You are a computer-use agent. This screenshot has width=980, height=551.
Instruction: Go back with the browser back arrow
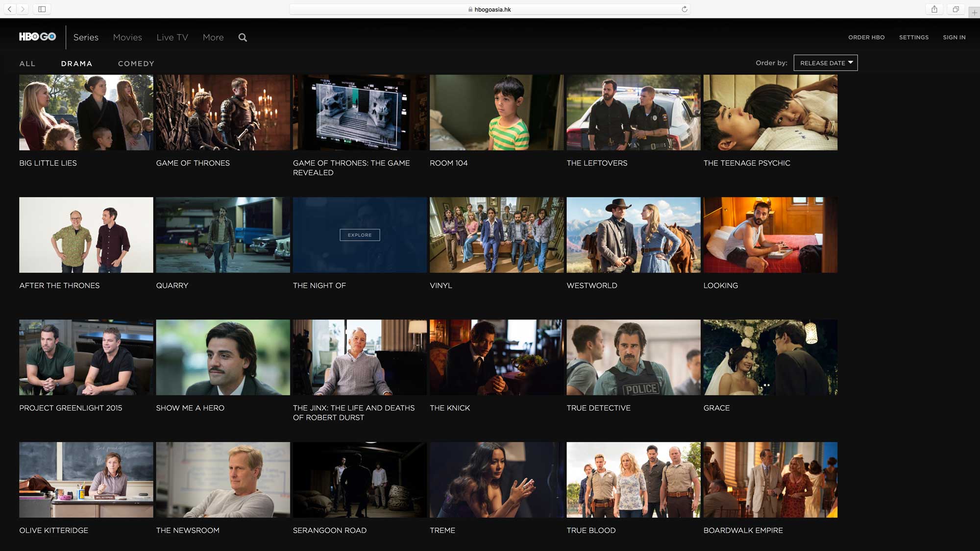10,9
